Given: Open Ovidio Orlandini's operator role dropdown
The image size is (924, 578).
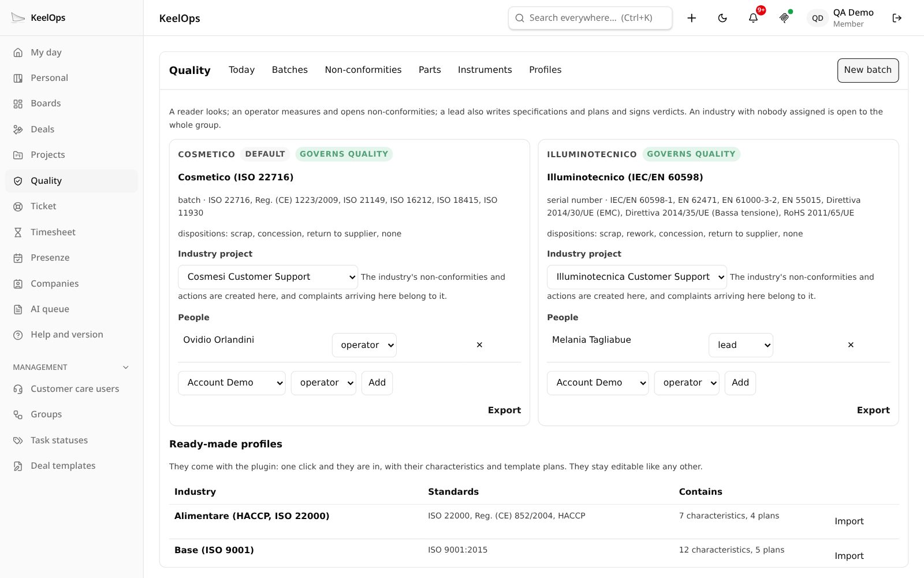Looking at the screenshot, I should [364, 345].
